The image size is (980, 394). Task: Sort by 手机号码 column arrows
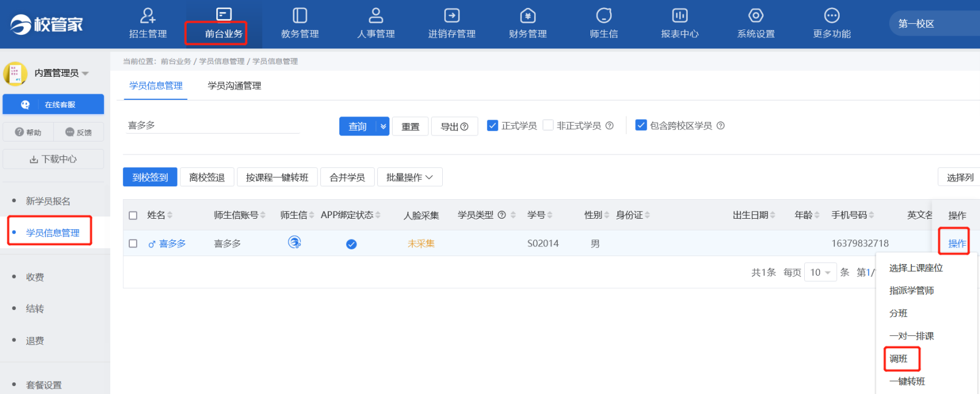(871, 215)
